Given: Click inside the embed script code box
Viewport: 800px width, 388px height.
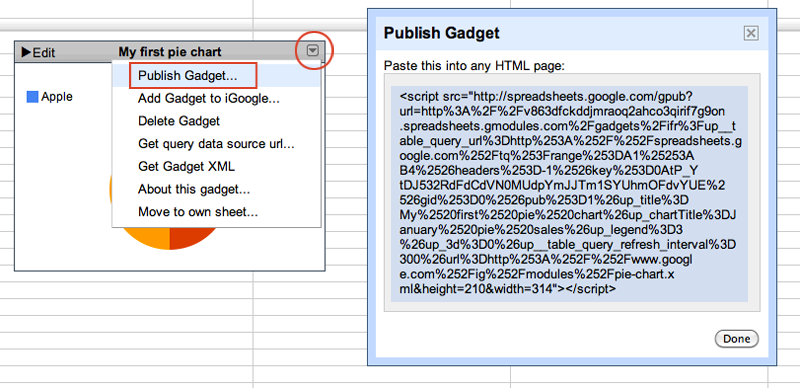Looking at the screenshot, I should click(569, 193).
